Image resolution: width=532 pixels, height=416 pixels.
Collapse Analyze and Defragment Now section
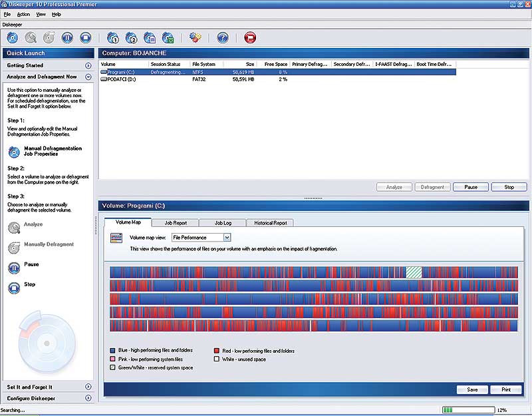click(88, 77)
